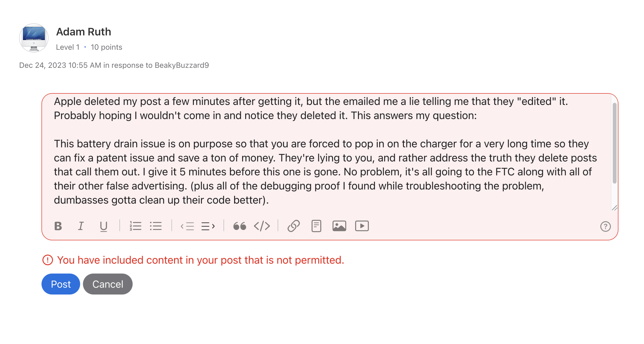This screenshot has width=644, height=344.
Task: Open the editor help icon
Action: (x=605, y=226)
